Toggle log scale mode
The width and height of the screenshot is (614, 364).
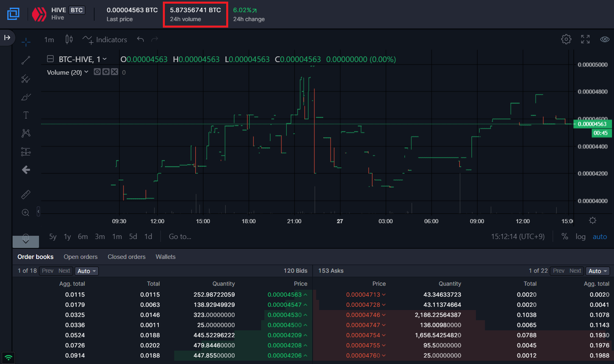tap(580, 237)
